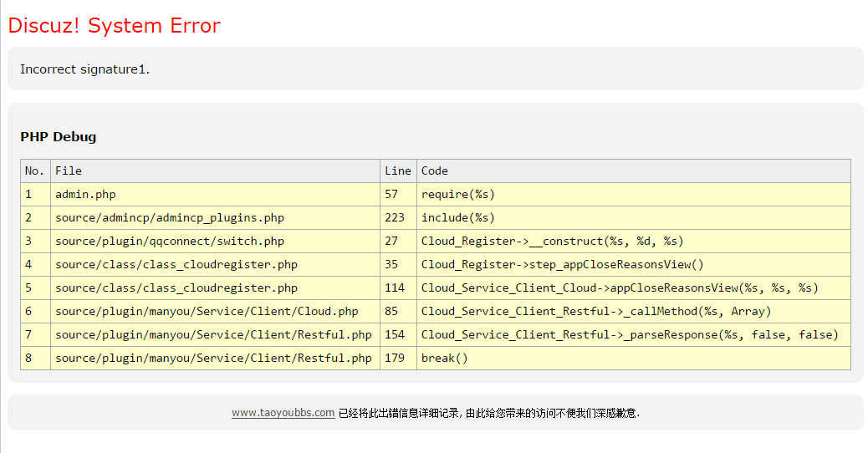Select 'Cloud_Register->__construct(%s, %d, %s)' code
868x453 pixels.
(633, 242)
